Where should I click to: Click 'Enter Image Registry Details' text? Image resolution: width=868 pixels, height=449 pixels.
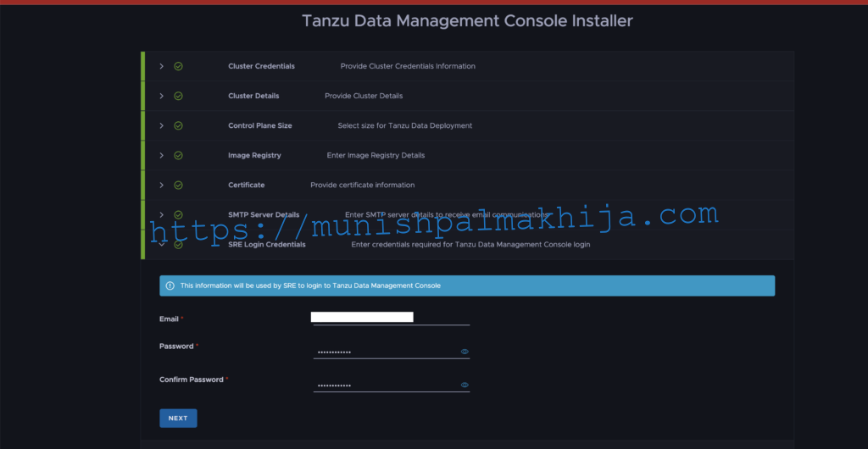coord(376,155)
